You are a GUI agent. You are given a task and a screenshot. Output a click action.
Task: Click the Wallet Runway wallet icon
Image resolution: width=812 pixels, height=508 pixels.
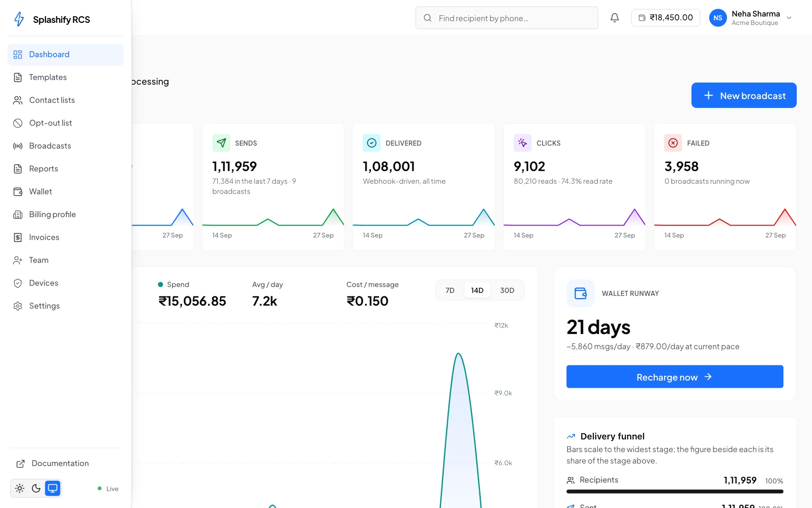tap(580, 293)
